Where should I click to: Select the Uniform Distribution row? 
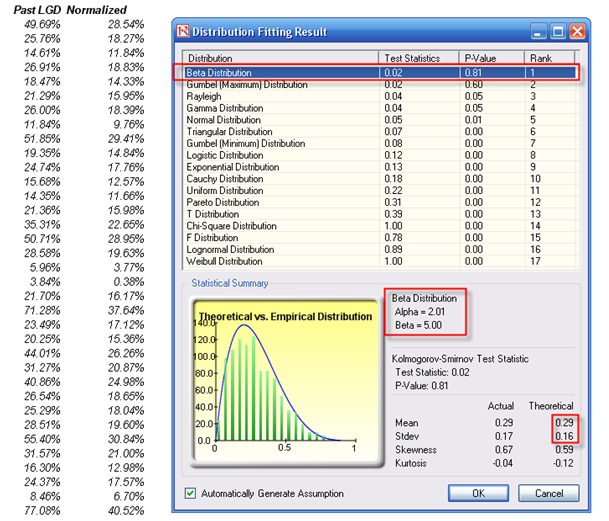point(381,190)
